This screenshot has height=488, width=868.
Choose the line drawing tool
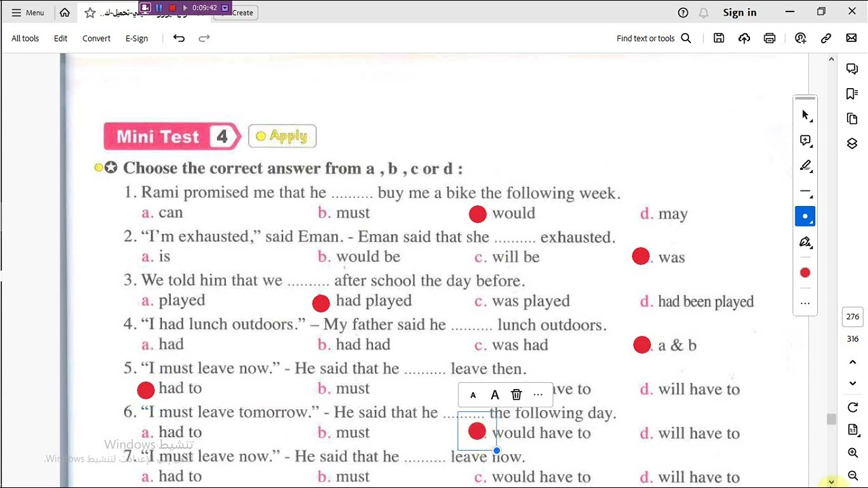click(x=805, y=191)
